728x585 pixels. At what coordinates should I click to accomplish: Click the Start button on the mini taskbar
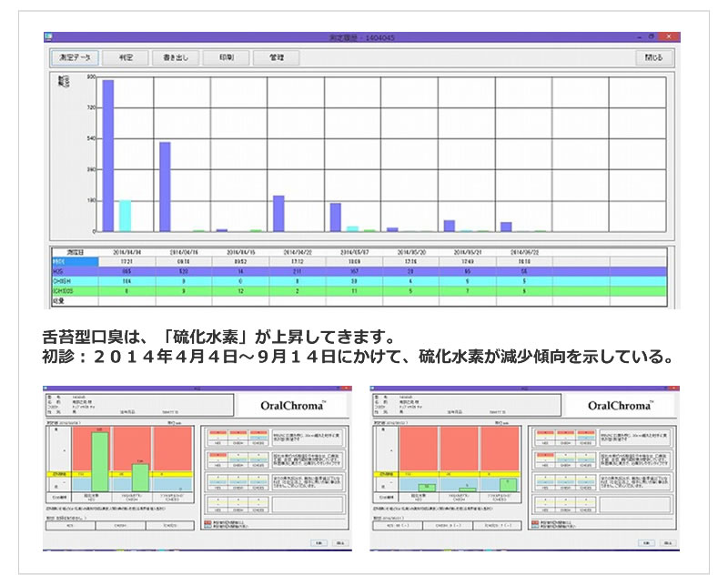click(44, 549)
